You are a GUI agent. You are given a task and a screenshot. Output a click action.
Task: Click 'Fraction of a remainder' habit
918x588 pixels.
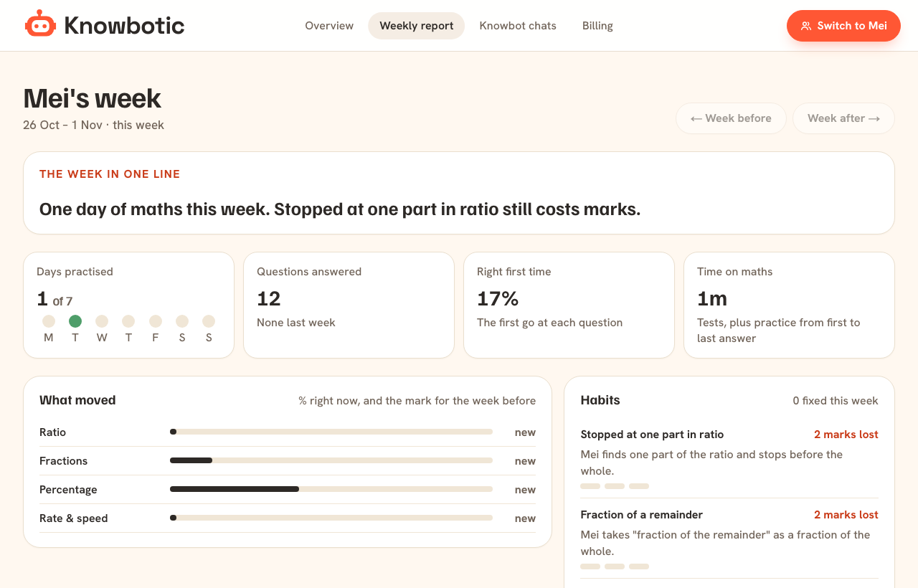(641, 515)
